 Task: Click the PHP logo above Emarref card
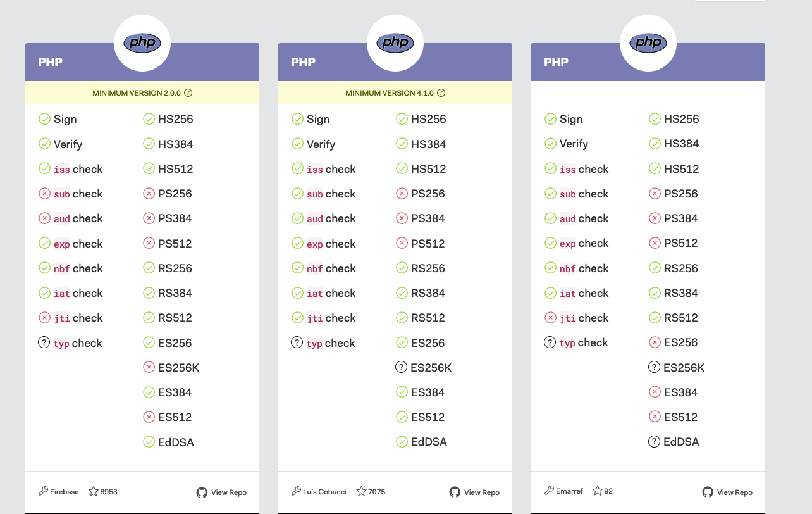tap(648, 43)
